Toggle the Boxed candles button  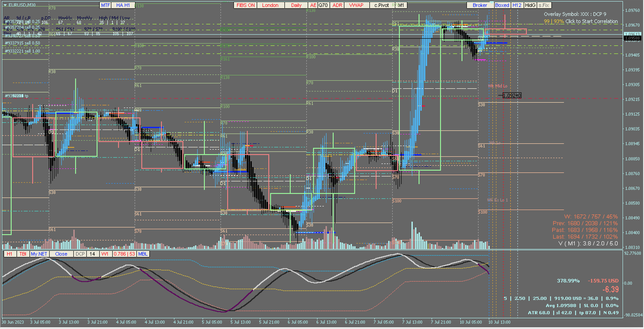pos(502,5)
